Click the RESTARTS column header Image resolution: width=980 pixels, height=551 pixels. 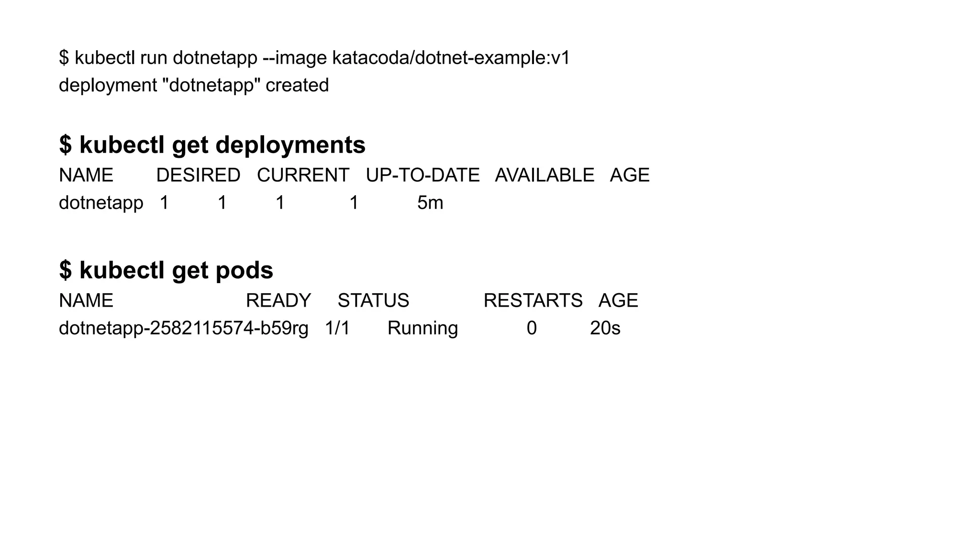[x=533, y=301]
